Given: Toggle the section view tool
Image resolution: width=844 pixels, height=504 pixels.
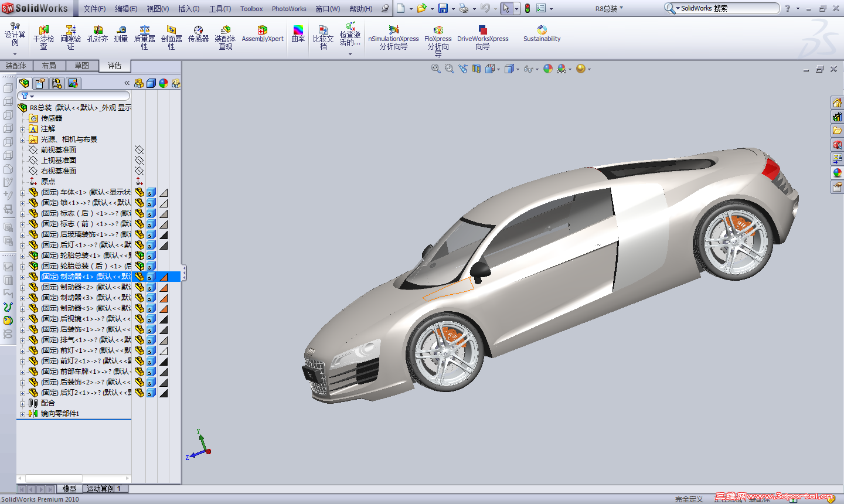Looking at the screenshot, I should pyautogui.click(x=476, y=69).
